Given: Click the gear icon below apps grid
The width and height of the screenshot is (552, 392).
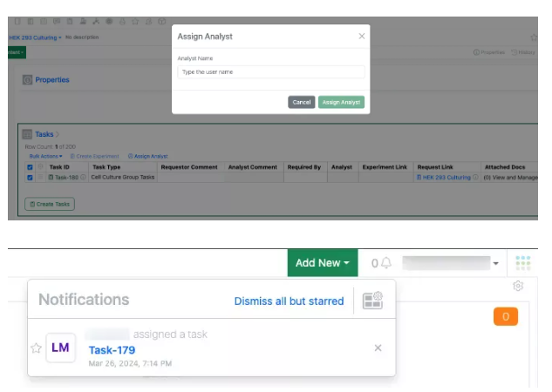Looking at the screenshot, I should click(x=518, y=286).
